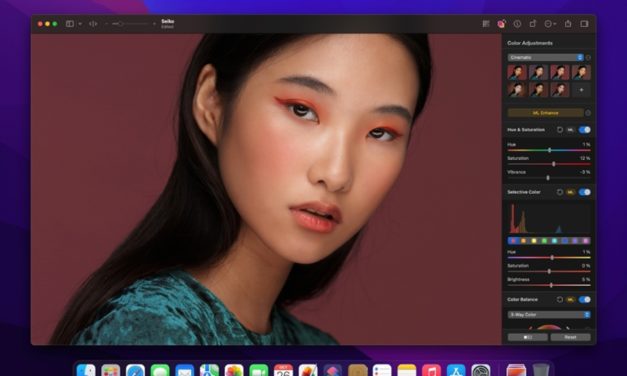Viewport: 627px width, 376px height.
Task: Select the blue Selective Color swatch
Action: pos(565,241)
